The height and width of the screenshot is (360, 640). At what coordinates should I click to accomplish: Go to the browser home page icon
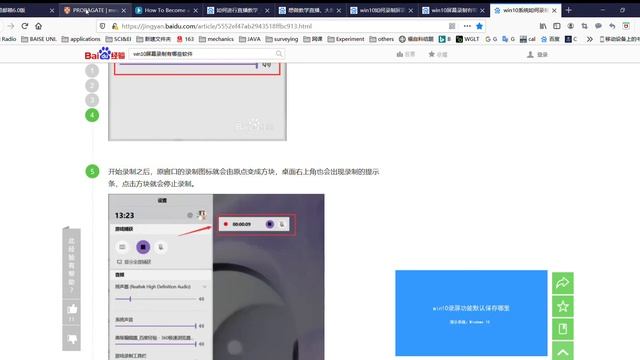(38, 26)
